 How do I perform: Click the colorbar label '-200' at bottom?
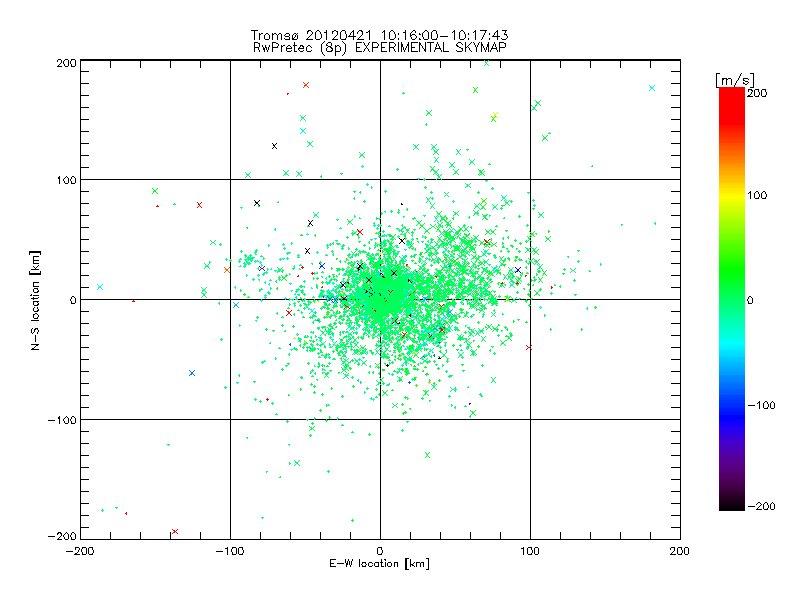pyautogui.click(x=761, y=506)
